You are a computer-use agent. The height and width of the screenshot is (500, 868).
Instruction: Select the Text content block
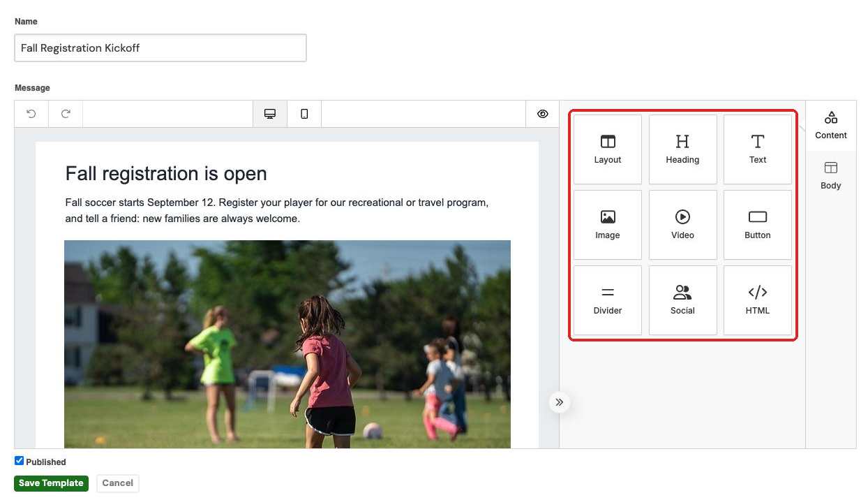pyautogui.click(x=758, y=149)
